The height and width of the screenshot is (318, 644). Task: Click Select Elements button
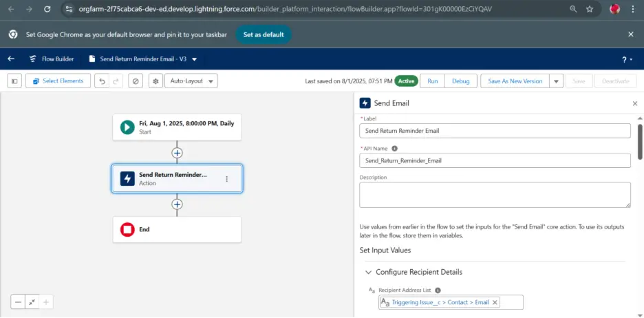coord(58,81)
